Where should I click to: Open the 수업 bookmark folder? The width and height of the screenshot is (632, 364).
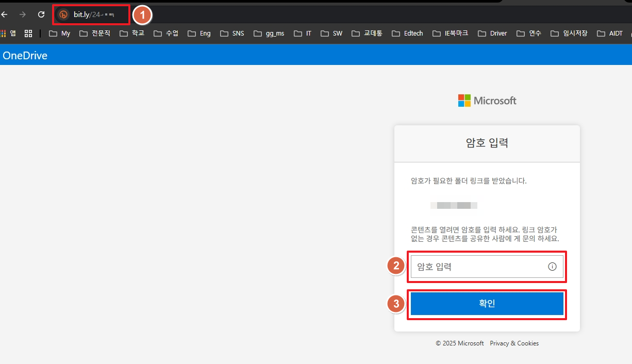coord(166,33)
